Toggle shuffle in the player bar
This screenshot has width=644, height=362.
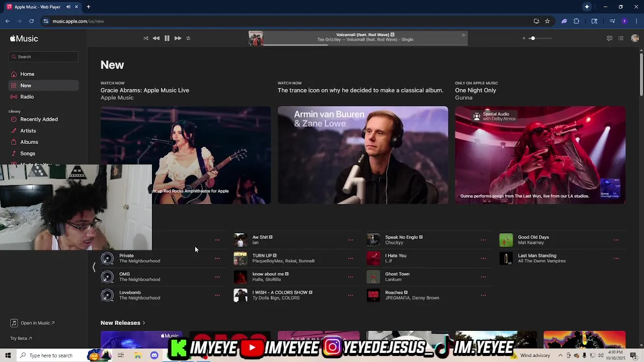[x=146, y=38]
